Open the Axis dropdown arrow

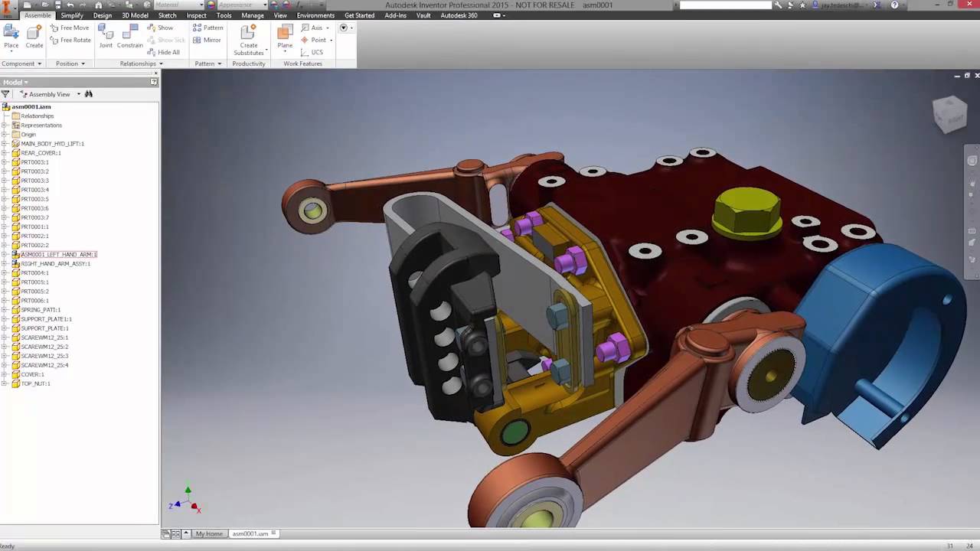pyautogui.click(x=328, y=28)
